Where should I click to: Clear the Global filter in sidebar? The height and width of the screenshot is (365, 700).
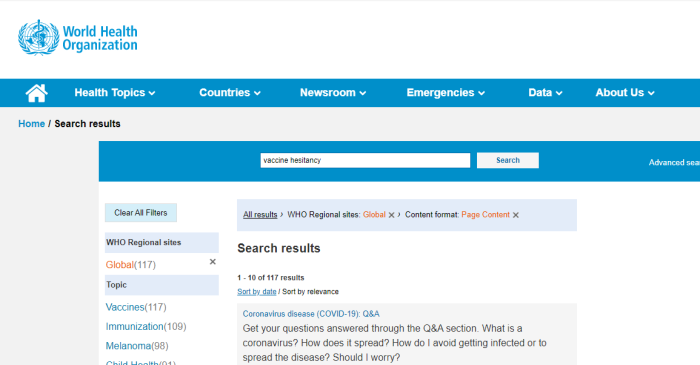(x=212, y=262)
